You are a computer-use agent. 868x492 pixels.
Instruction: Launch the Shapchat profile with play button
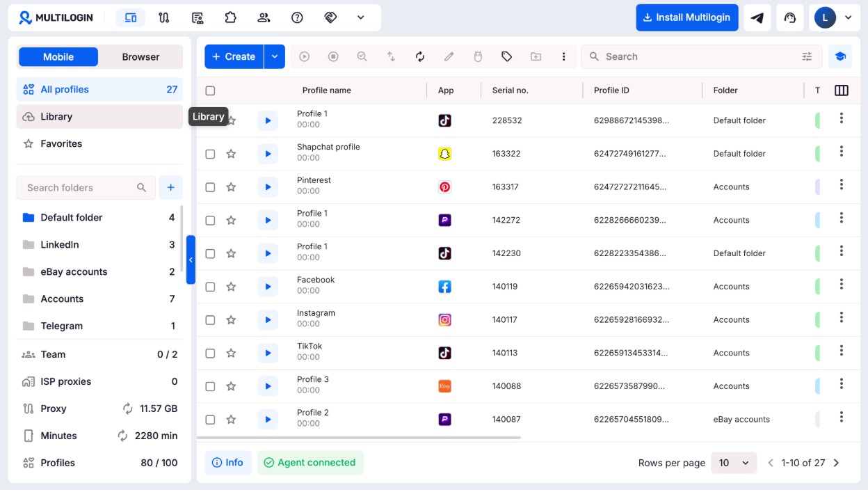coord(268,153)
